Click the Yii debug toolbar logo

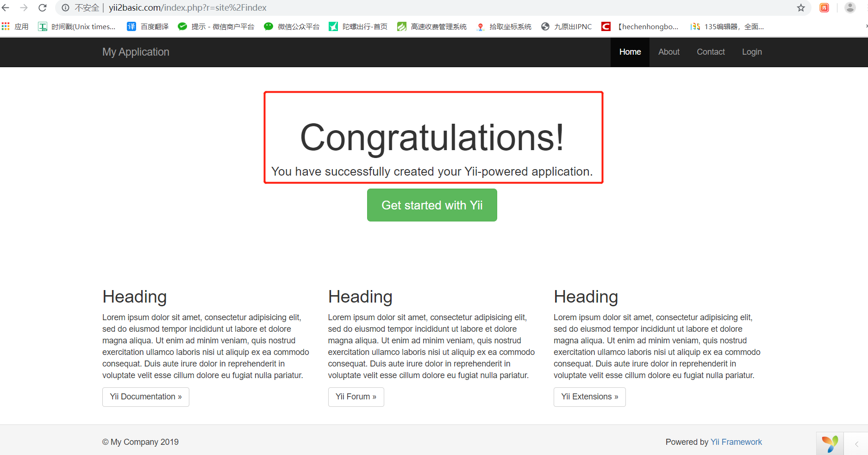(x=830, y=444)
